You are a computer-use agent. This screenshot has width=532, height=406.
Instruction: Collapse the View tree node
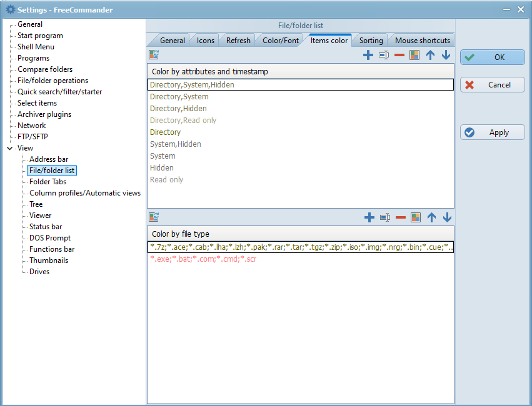(9, 148)
